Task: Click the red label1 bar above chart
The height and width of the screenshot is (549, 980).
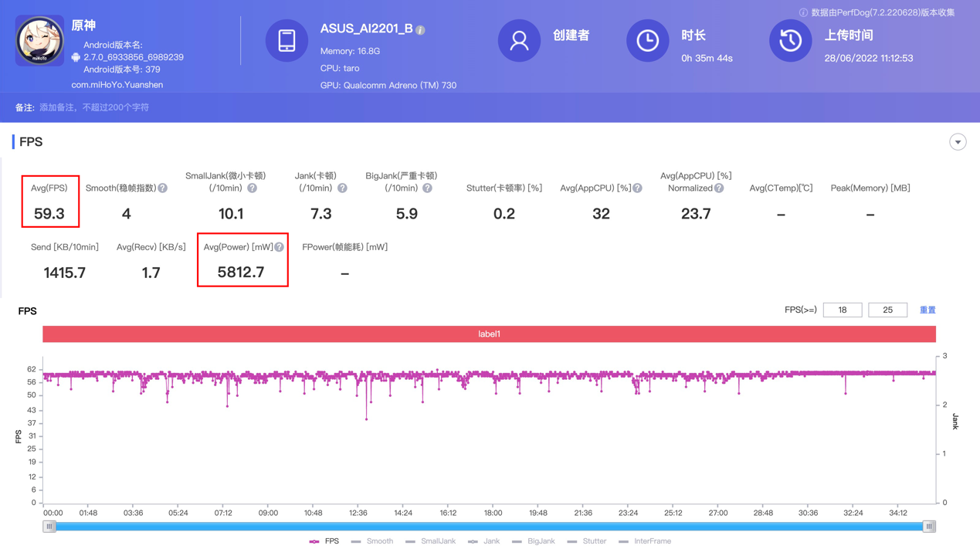Action: tap(489, 334)
